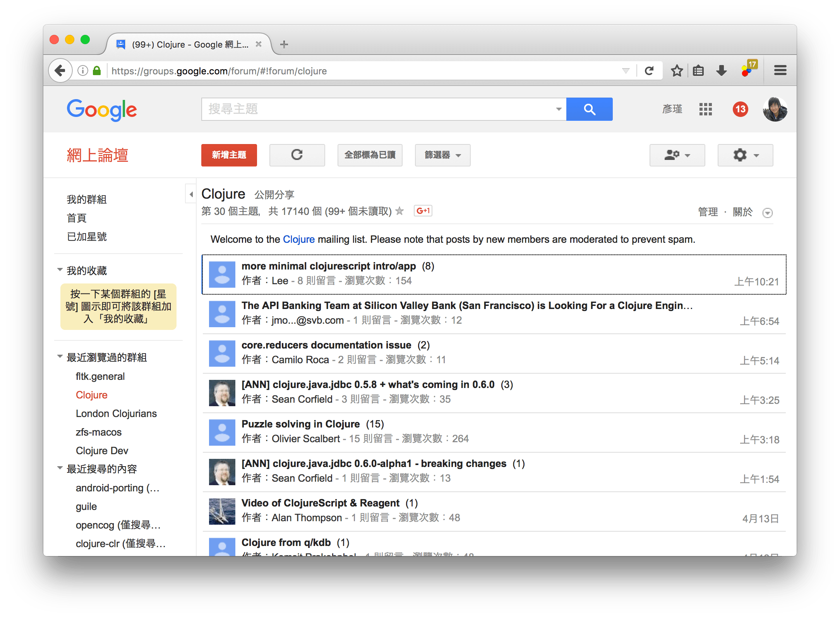This screenshot has width=840, height=618.
Task: Open topic 'core.reducers documentation issue'
Action: (326, 345)
